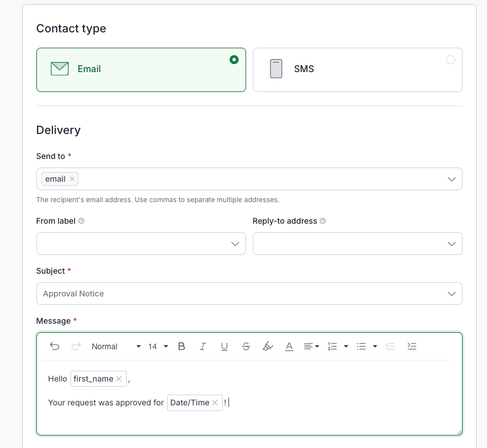487x448 pixels.
Task: Toggle strikethrough formatting
Action: click(246, 346)
